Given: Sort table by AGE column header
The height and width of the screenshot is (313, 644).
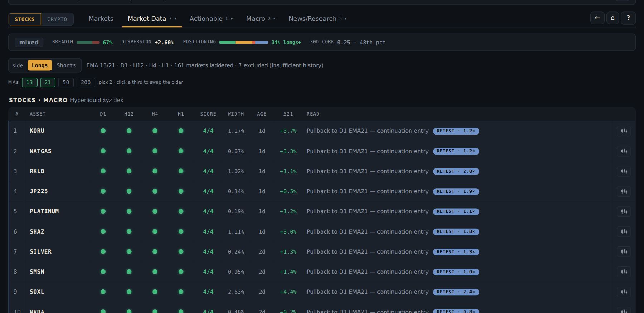Looking at the screenshot, I should [x=262, y=114].
